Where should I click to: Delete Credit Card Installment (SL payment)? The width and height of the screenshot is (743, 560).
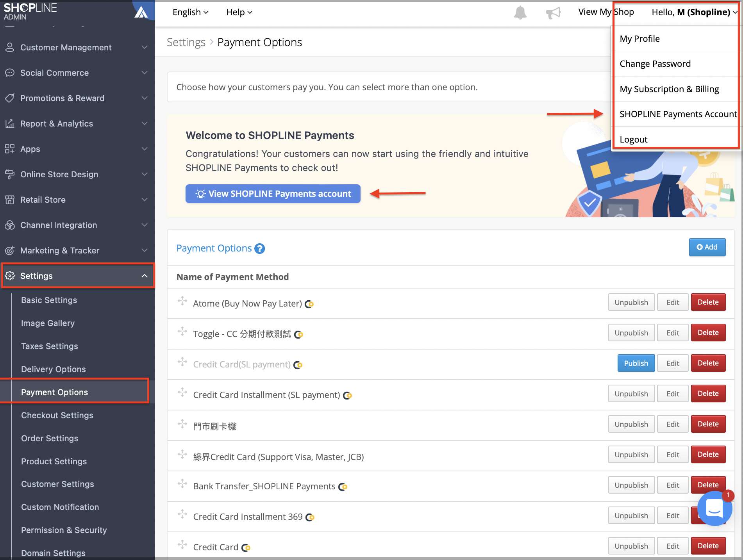tap(708, 394)
